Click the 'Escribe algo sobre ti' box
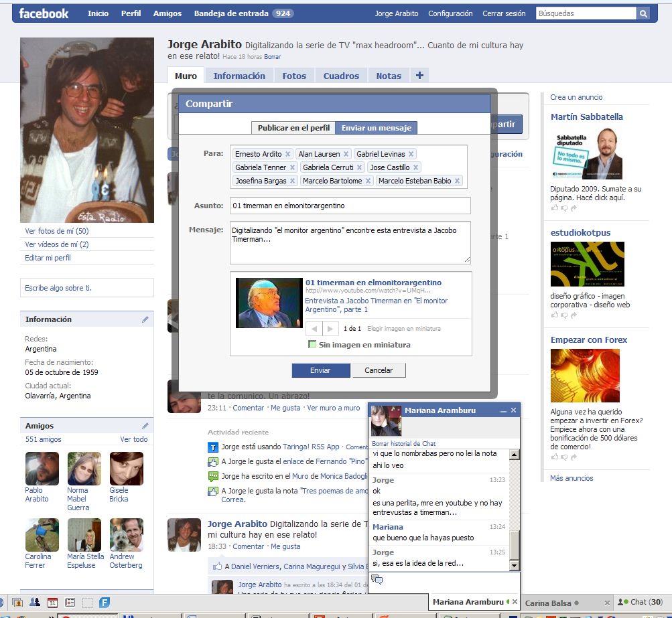672x618 pixels. 87,288
